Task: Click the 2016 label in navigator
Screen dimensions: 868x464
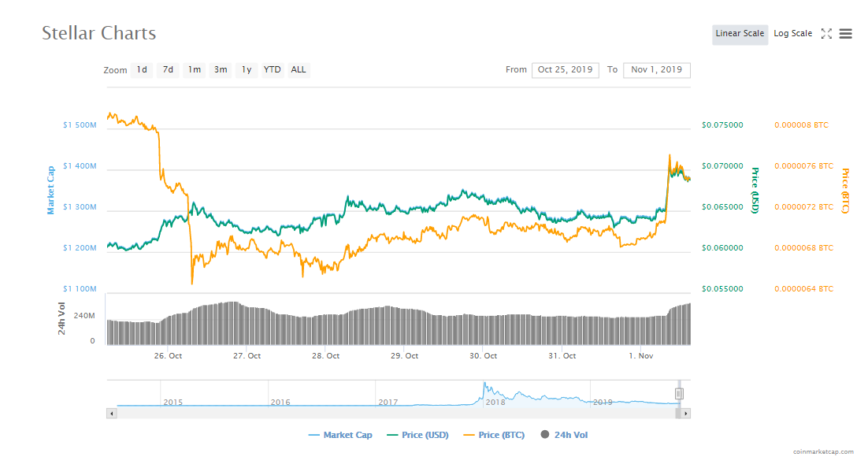Action: coord(280,403)
